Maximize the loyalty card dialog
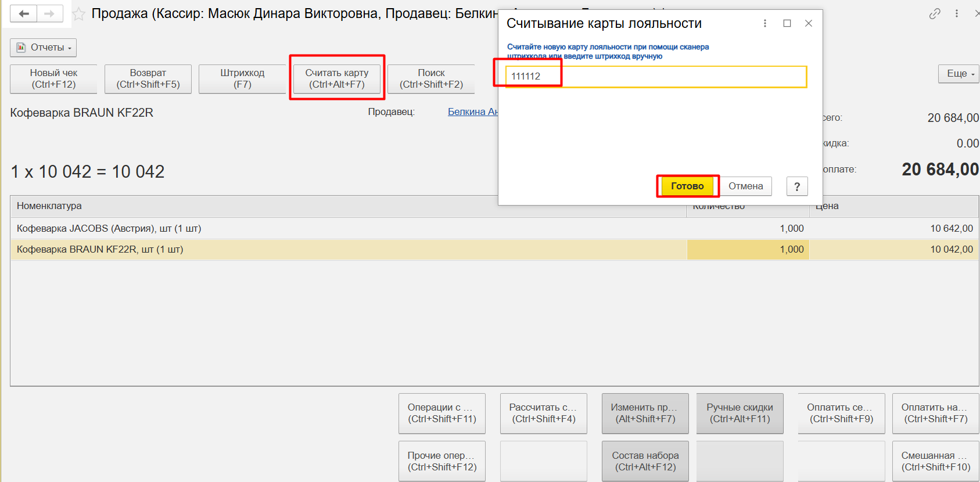This screenshot has height=482, width=980. tap(787, 23)
